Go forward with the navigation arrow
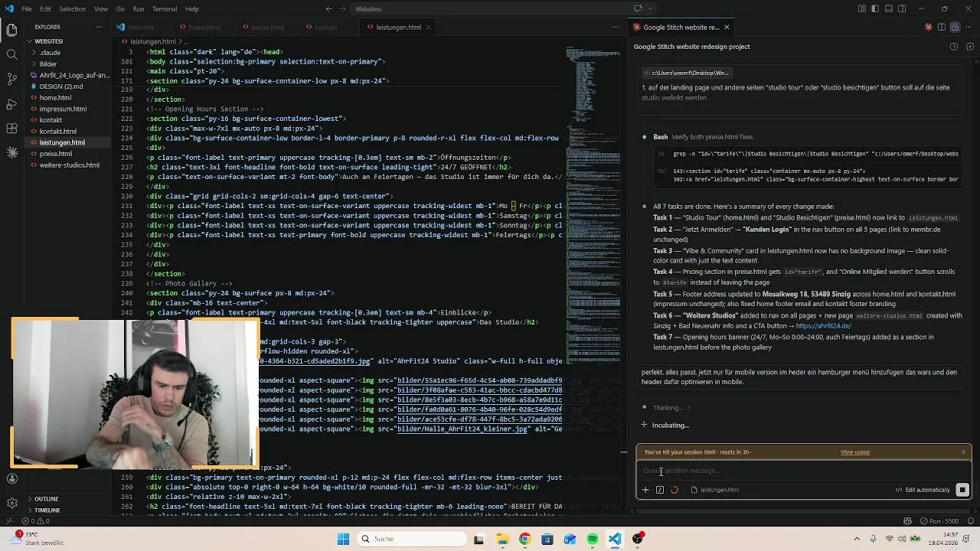Screen dimensions: 980x551 [344, 9]
